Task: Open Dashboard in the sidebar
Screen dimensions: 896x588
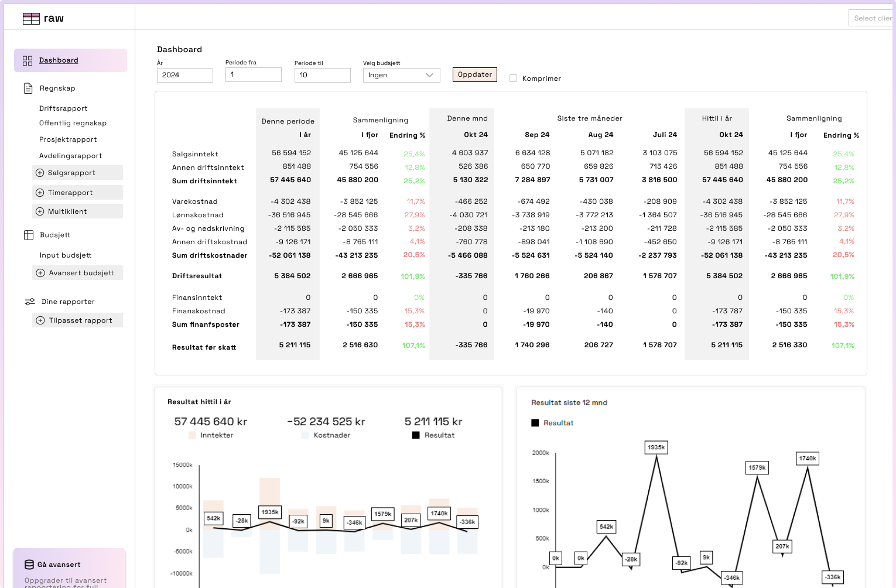Action: tap(70, 60)
